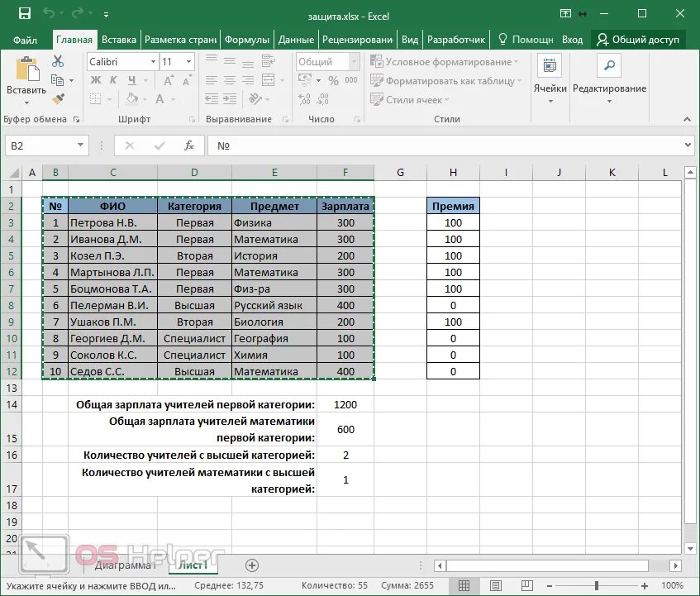The height and width of the screenshot is (596, 700).
Task: Click the font color A icon
Action: 160,99
